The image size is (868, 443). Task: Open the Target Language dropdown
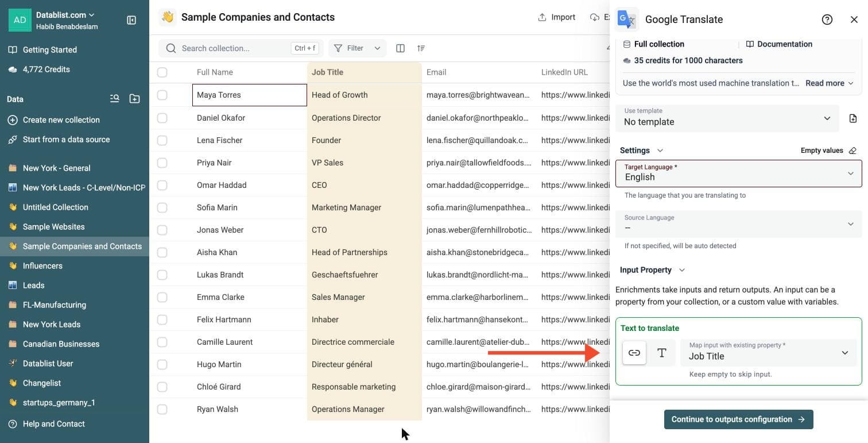pos(739,174)
